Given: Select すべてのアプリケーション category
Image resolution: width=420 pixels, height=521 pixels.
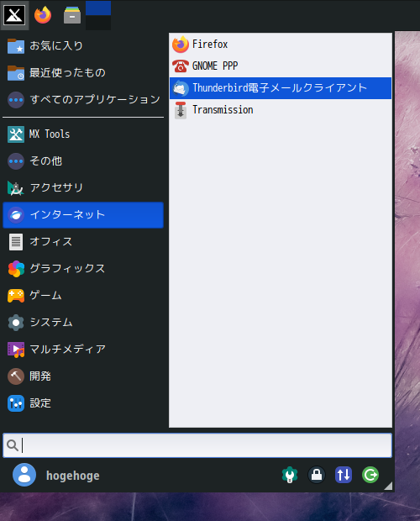Looking at the screenshot, I should [83, 100].
